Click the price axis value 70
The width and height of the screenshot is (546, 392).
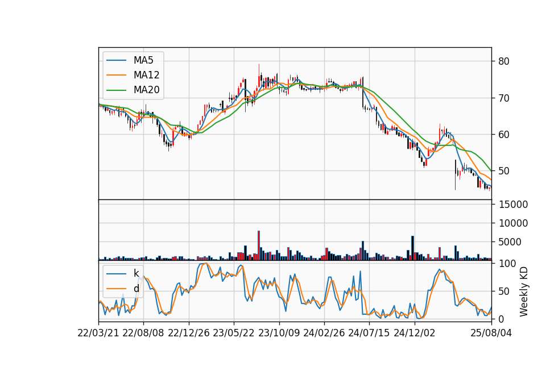504,98
